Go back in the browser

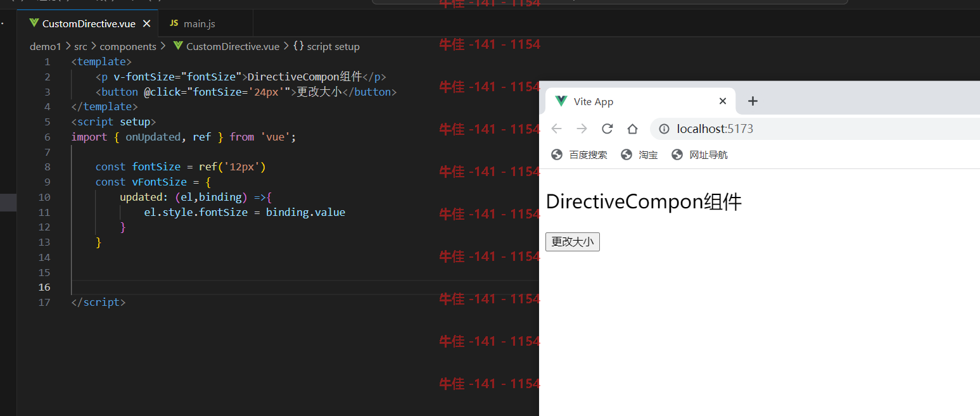tap(556, 129)
